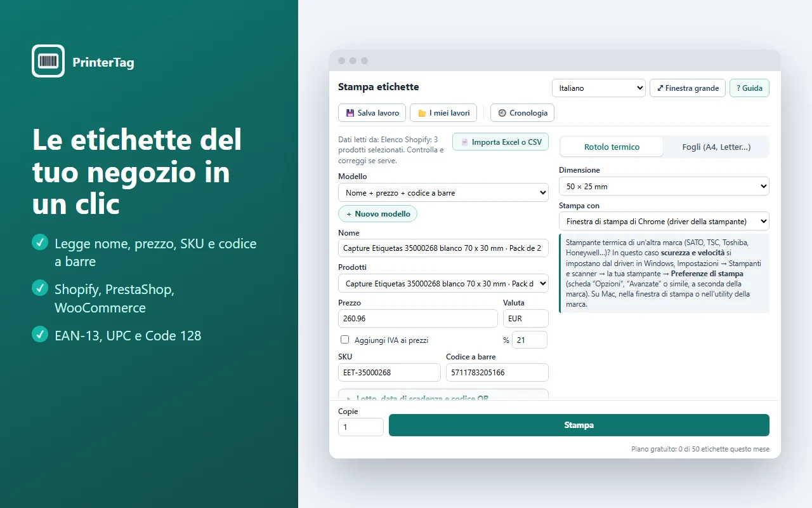812x508 pixels.
Task: Toggle Aggiungi IVA ai prezzi checkbox
Action: pyautogui.click(x=345, y=340)
